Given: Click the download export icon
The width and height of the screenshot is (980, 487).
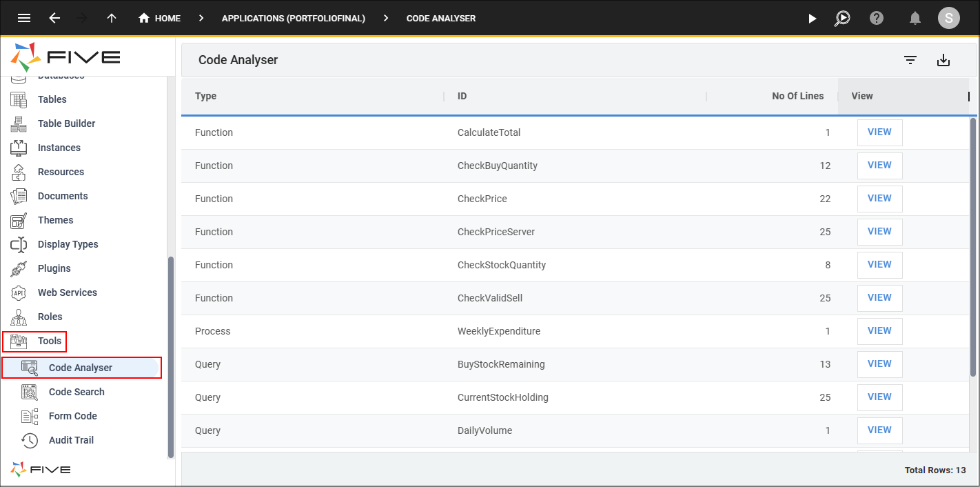Looking at the screenshot, I should click(x=943, y=61).
